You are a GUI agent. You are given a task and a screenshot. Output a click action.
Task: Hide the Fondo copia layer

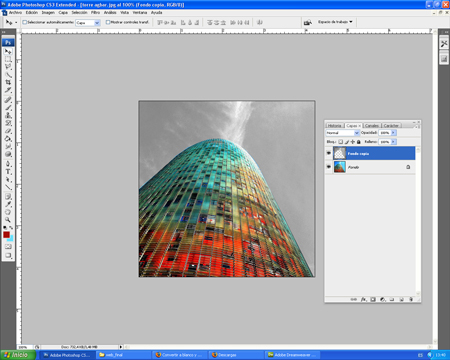tap(329, 153)
